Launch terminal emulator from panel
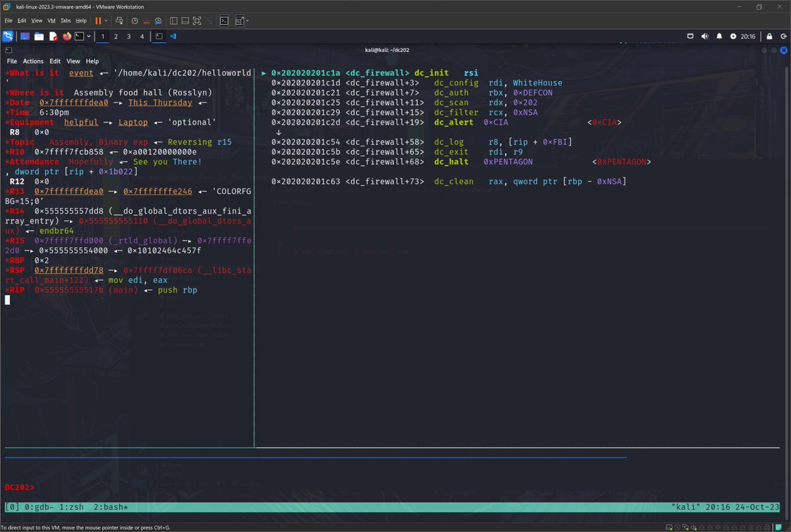 click(79, 36)
